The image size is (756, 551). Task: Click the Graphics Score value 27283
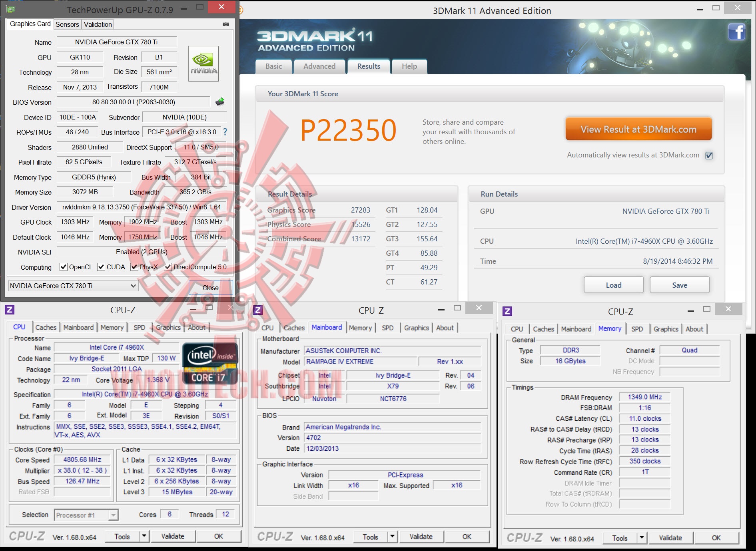(361, 210)
